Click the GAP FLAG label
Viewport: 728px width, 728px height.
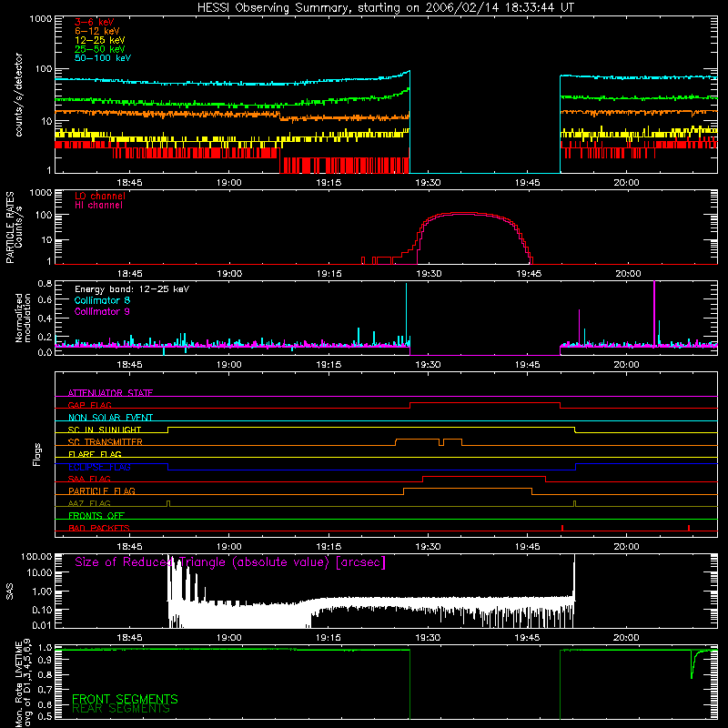(89, 405)
